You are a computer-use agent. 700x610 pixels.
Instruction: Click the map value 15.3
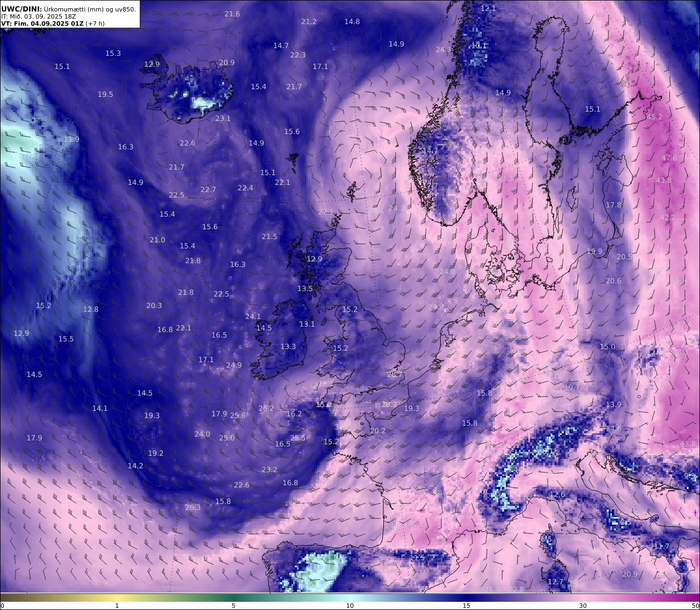pos(113,53)
